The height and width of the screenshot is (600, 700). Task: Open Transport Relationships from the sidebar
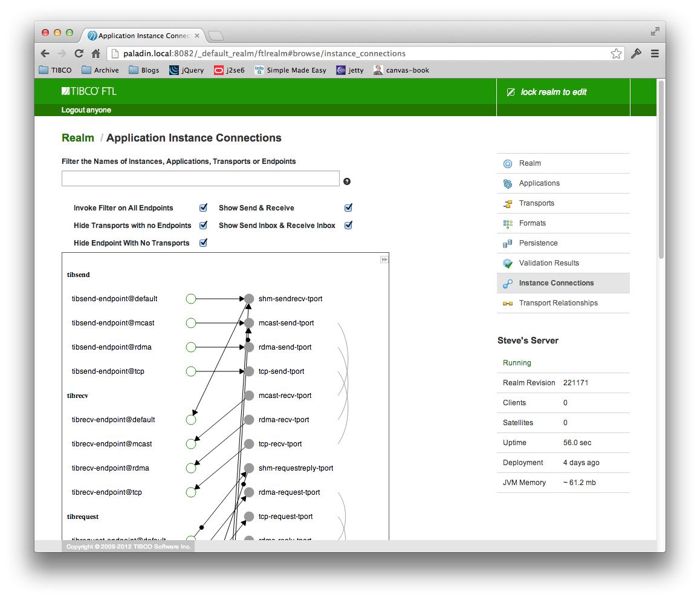pos(563,304)
